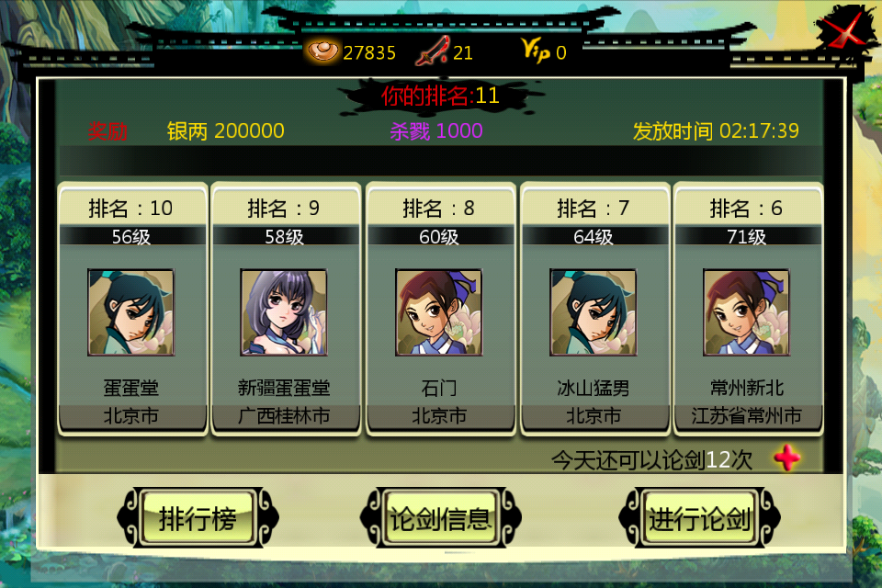Image resolution: width=882 pixels, height=588 pixels.
Task: Select the rank 10 player avatar 蛋蛋堂
Action: click(131, 312)
